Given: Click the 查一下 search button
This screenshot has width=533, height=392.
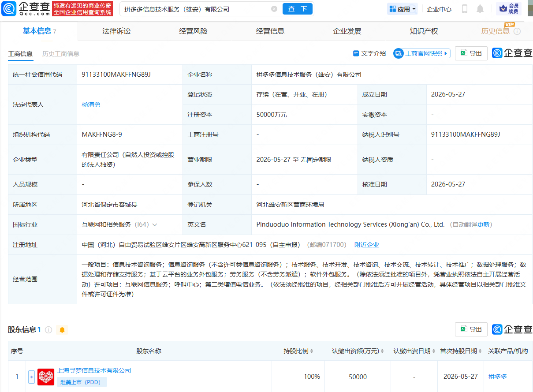Looking at the screenshot, I should tap(298, 9).
